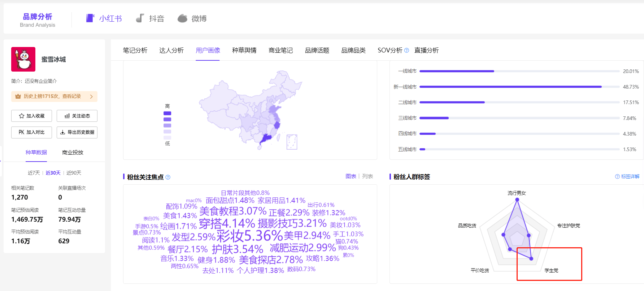The height and width of the screenshot is (291, 644).
Task: Select the 近7天 time range
Action: click(x=34, y=173)
